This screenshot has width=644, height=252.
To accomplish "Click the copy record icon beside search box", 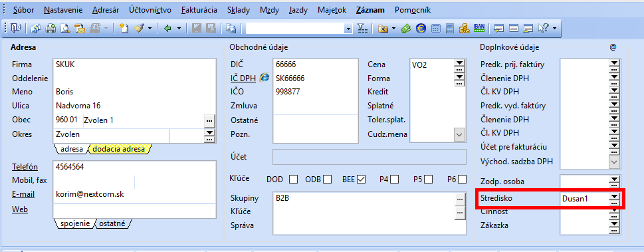I will click(231, 29).
